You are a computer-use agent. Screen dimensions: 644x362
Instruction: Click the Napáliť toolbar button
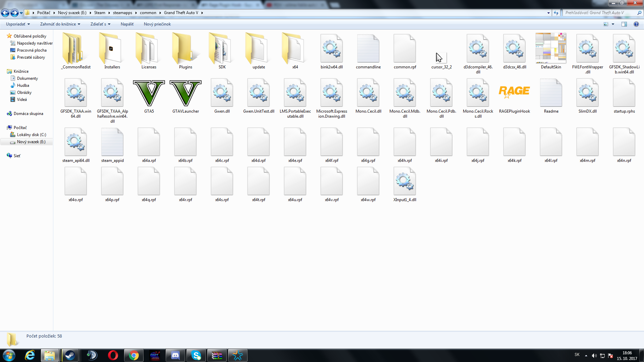[127, 24]
